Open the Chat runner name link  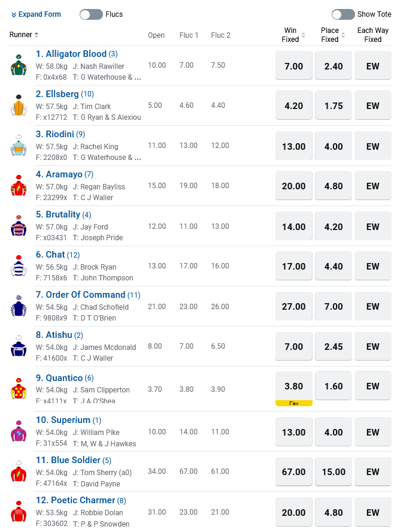point(55,255)
